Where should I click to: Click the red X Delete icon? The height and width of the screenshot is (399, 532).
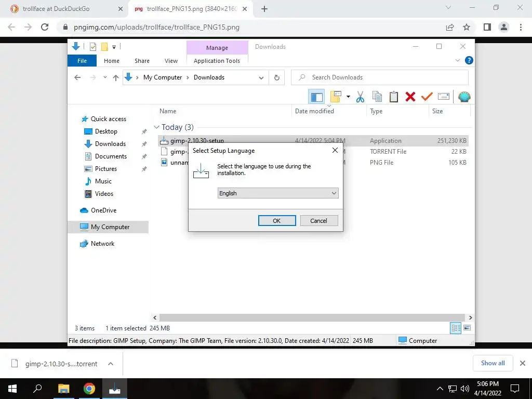click(410, 97)
